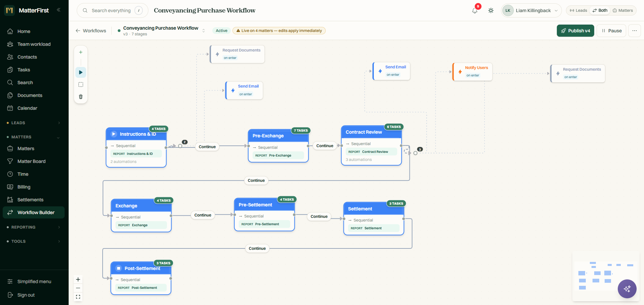This screenshot has height=305, width=644.
Task: Select Send Email node near Contract Review
Action: point(392,71)
